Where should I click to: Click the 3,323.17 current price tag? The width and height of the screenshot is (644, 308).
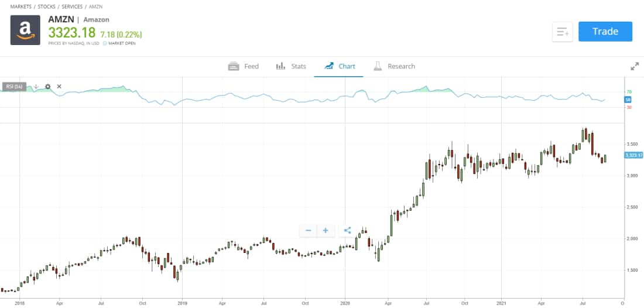(633, 155)
